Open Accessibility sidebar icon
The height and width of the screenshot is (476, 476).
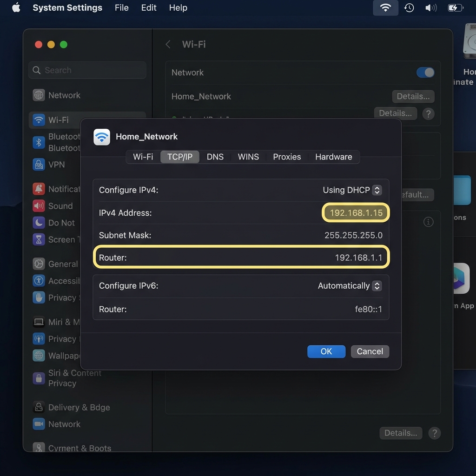click(39, 281)
